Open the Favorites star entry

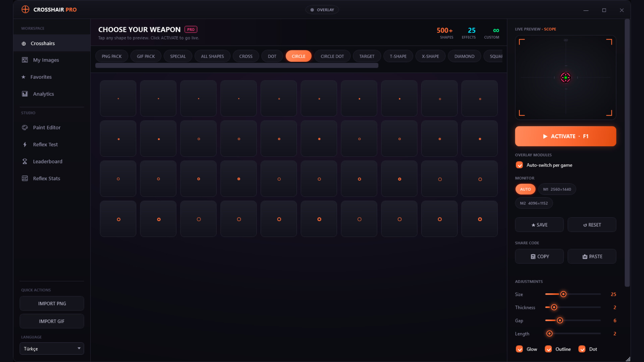pyautogui.click(x=52, y=77)
